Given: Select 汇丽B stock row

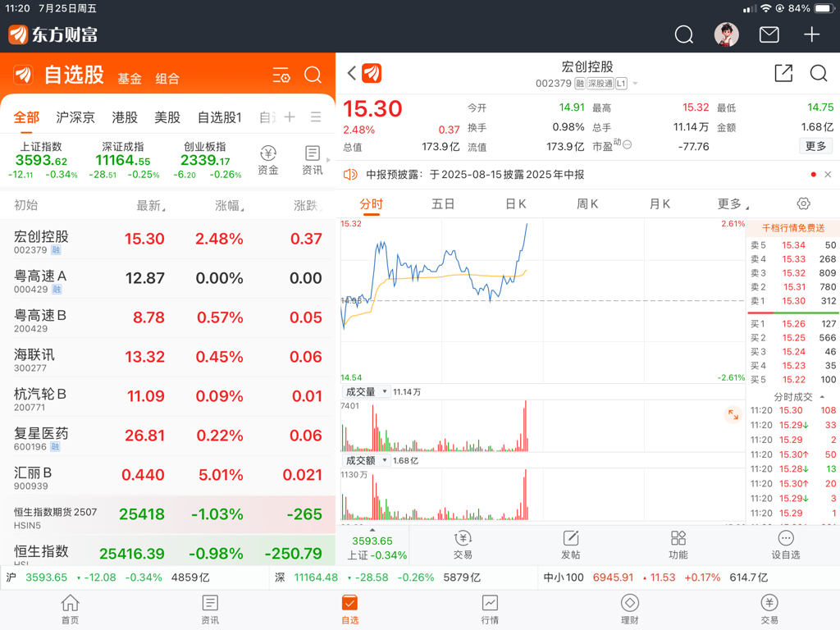Looking at the screenshot, I should click(167, 475).
